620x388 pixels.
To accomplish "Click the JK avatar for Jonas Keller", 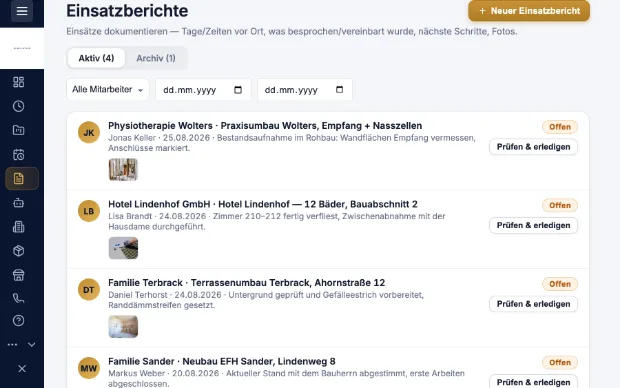I will point(89,132).
